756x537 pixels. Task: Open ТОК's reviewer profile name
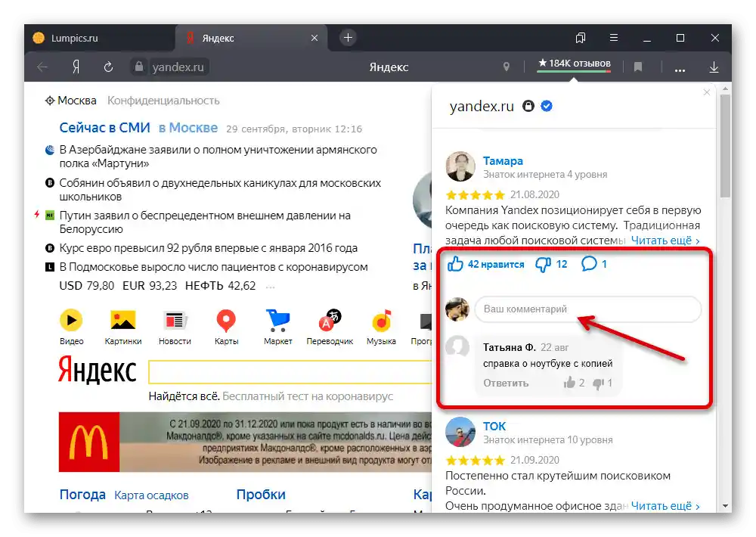[494, 426]
